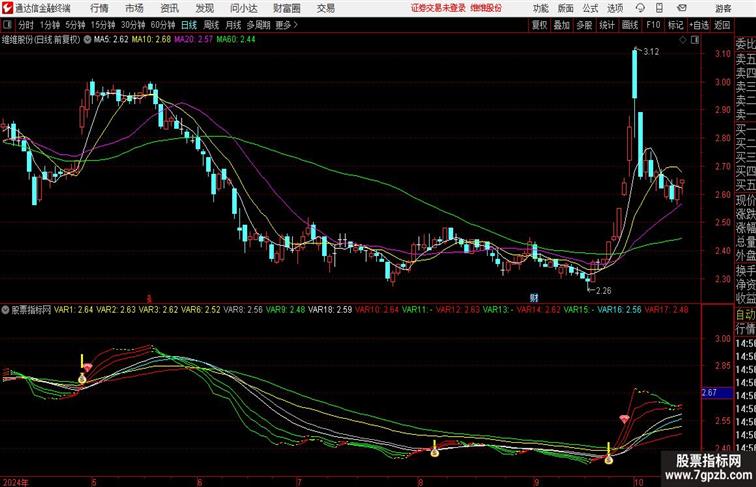
Task: Switch to 30分钟 period tab
Action: 133,25
